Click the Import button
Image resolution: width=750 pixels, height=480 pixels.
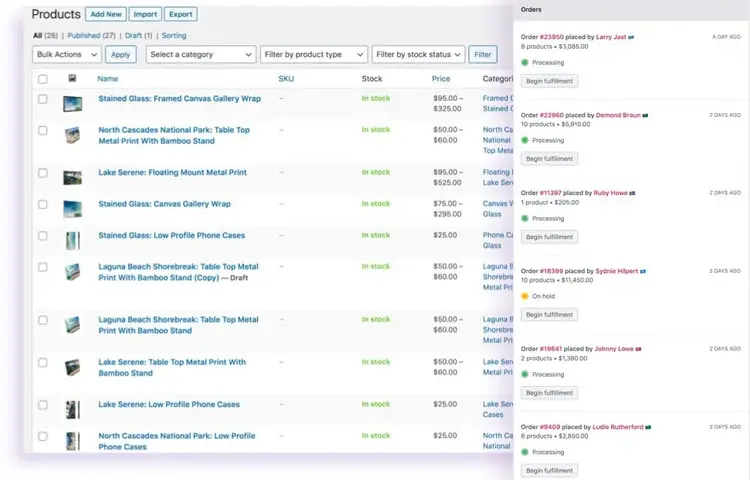pyautogui.click(x=145, y=14)
